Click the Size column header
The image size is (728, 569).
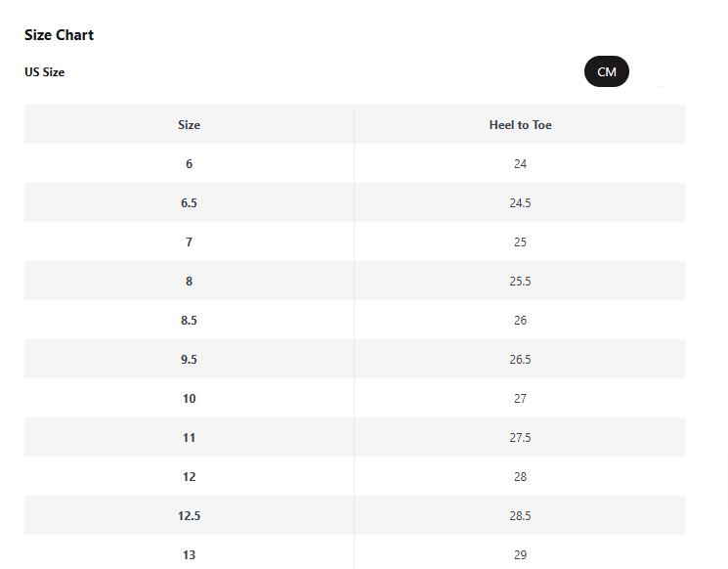click(x=190, y=125)
